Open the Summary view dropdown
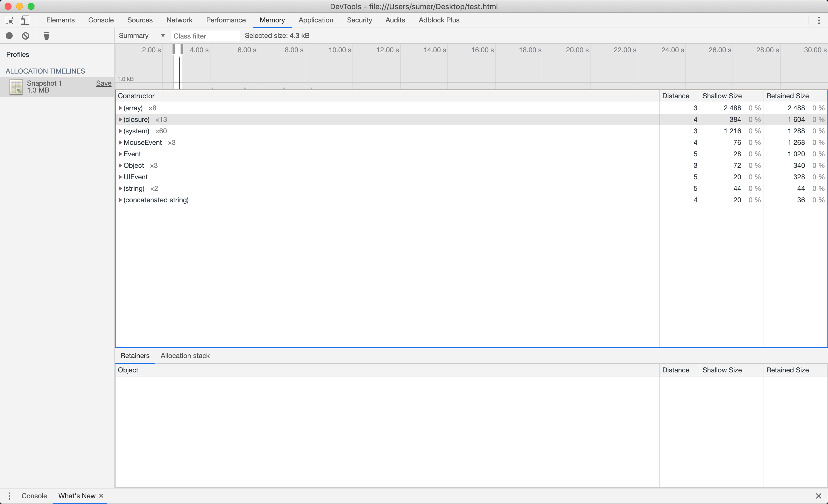Screen dimensions: 828x504 (x=141, y=36)
